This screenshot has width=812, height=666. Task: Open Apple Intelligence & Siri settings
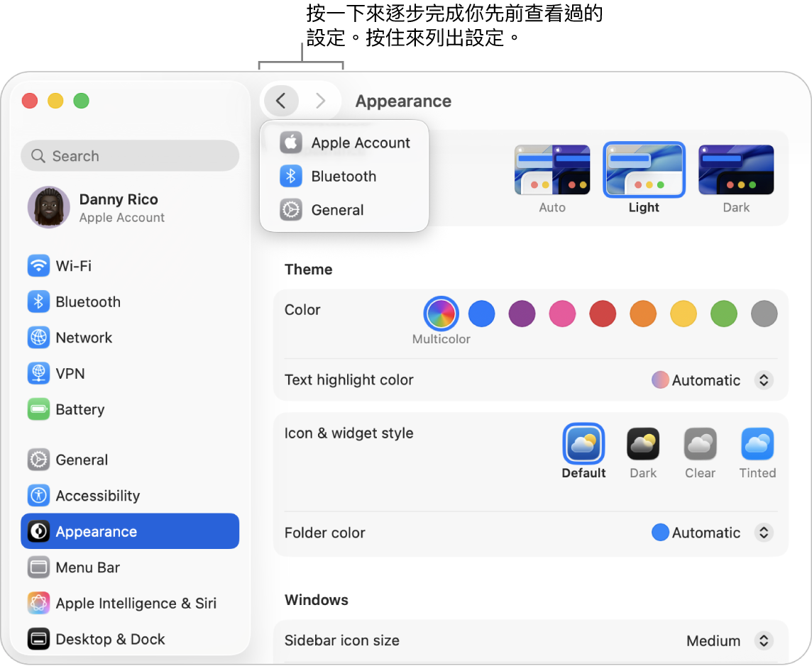point(136,604)
